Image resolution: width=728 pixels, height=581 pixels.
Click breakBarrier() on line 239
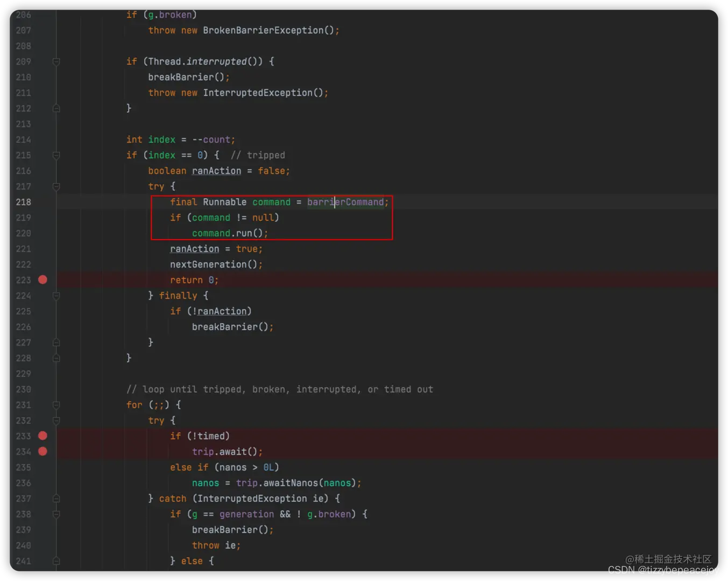point(230,530)
